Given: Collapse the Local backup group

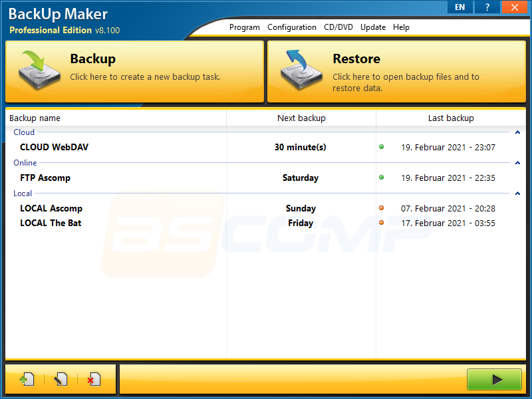Looking at the screenshot, I should (x=517, y=193).
